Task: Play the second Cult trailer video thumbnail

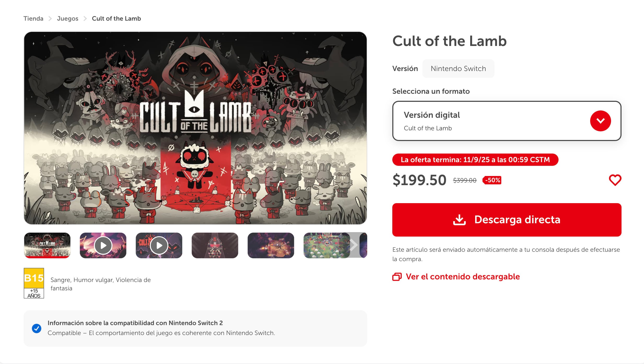Action: (159, 245)
